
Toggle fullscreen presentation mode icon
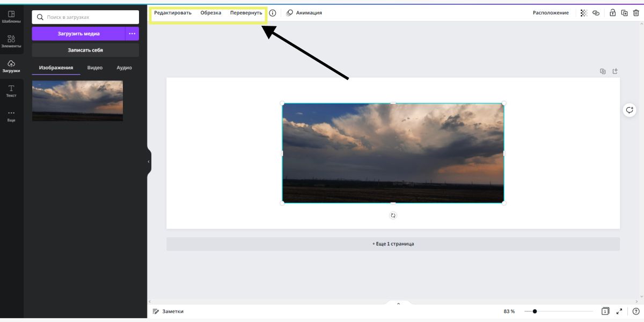(619, 311)
